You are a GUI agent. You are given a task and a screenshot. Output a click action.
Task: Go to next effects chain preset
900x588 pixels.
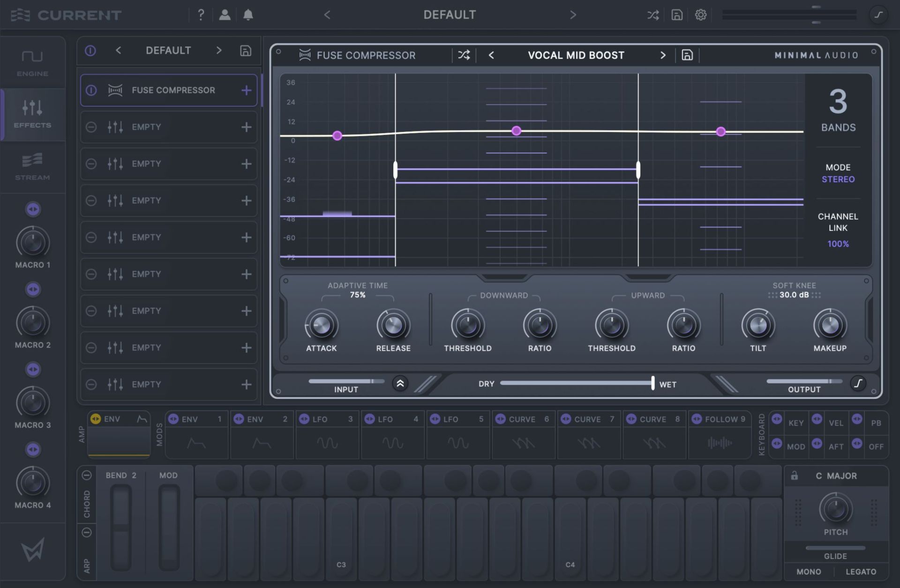(x=219, y=50)
